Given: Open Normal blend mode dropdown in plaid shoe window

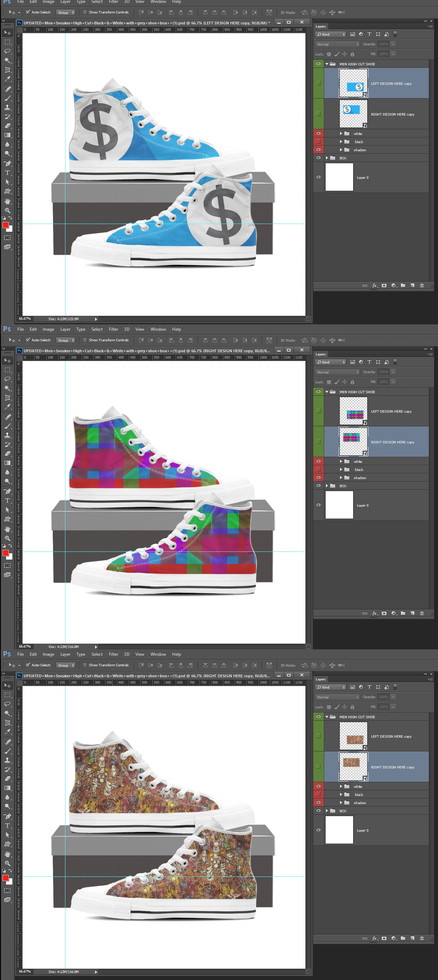Looking at the screenshot, I should point(337,372).
